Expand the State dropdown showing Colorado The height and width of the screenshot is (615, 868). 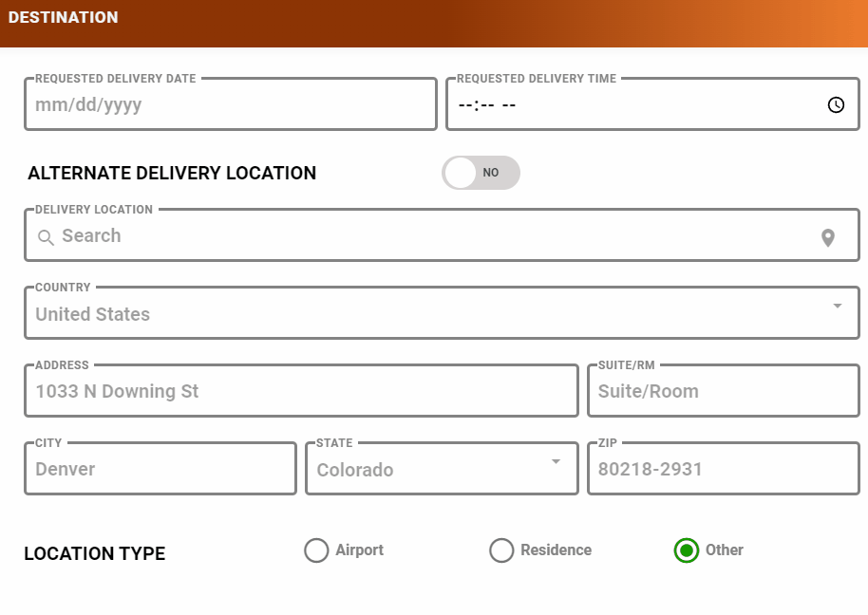556,462
